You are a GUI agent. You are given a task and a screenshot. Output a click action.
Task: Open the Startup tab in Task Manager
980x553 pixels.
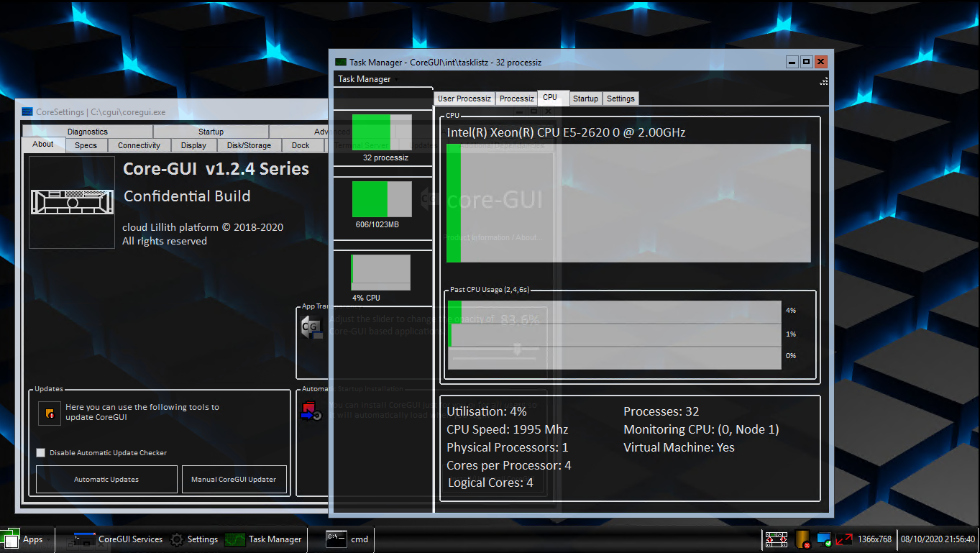point(585,99)
